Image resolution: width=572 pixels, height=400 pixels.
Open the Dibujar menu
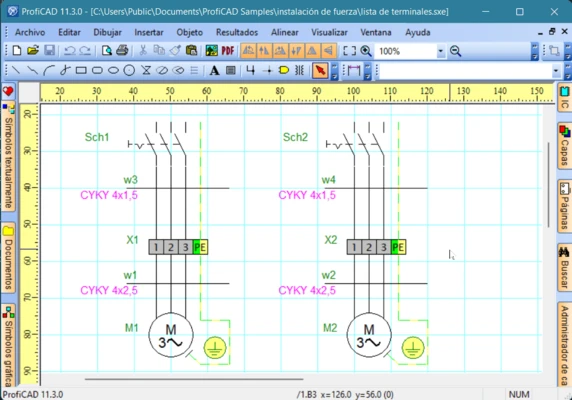[x=107, y=32]
